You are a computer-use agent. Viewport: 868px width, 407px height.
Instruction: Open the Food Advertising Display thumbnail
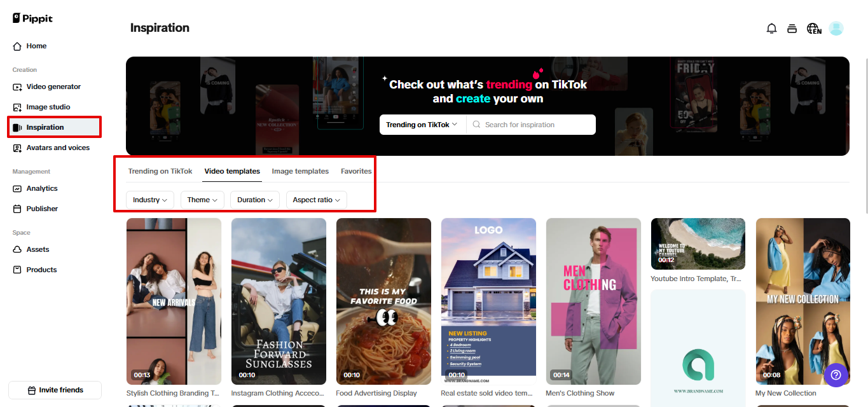point(383,301)
